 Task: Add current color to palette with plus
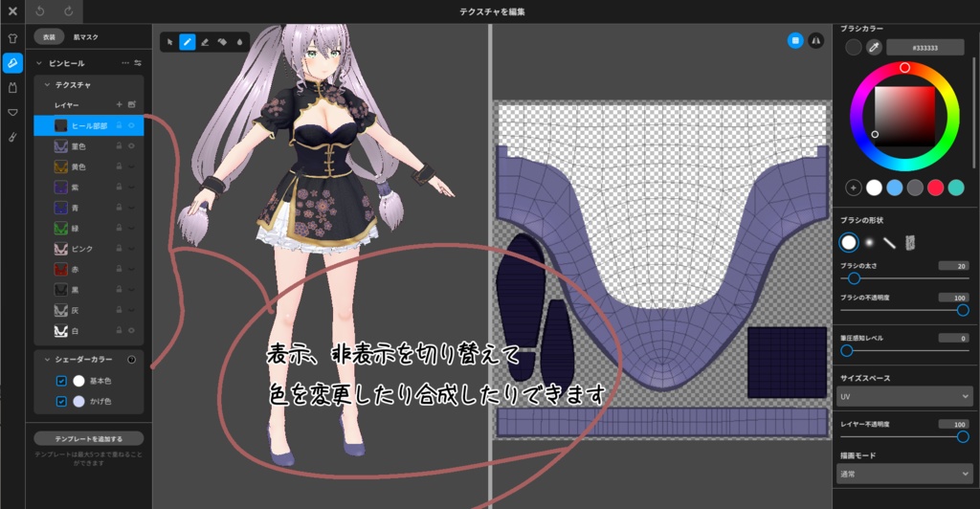853,188
